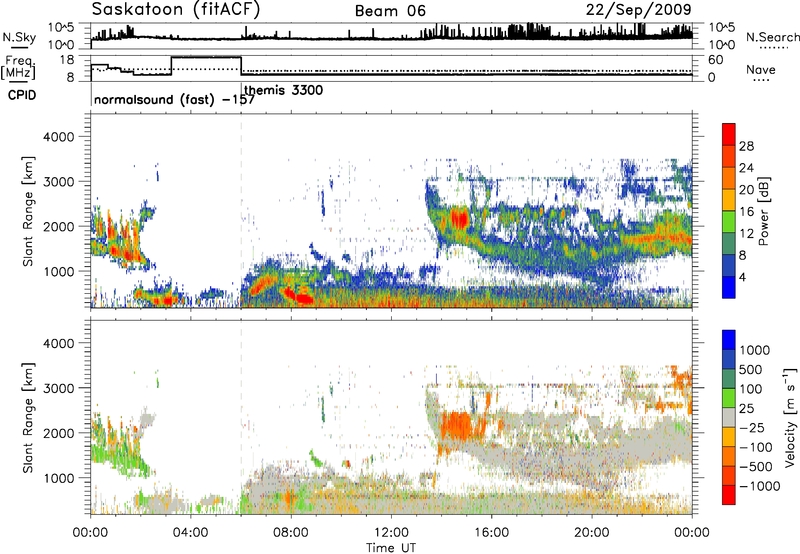
Task: Select the 'normalsound (fast) -157' label
Action: pos(174,99)
